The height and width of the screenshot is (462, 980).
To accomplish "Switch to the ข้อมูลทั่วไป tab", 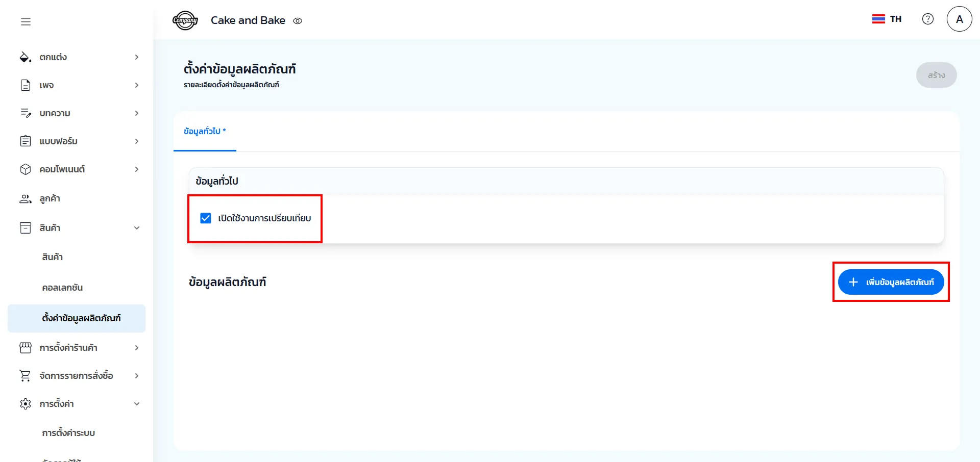I will pos(205,132).
